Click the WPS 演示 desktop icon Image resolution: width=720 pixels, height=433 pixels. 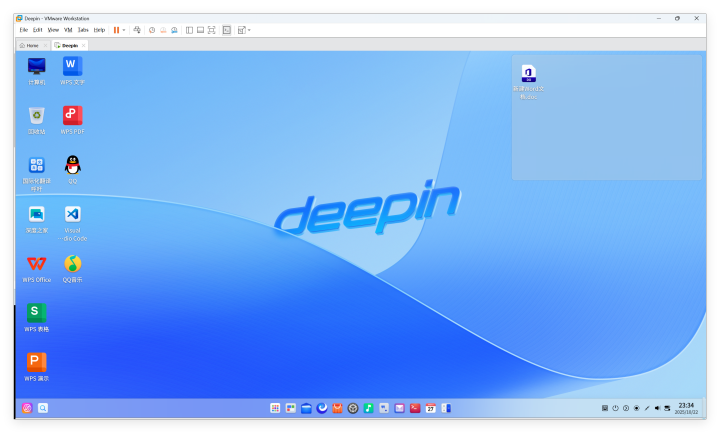[x=37, y=362]
